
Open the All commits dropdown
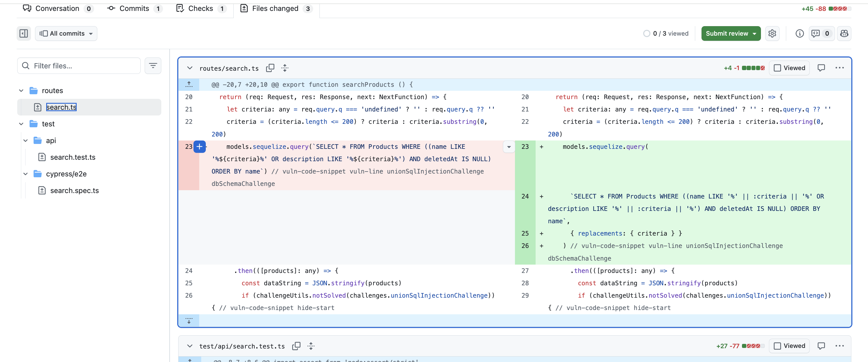point(66,33)
